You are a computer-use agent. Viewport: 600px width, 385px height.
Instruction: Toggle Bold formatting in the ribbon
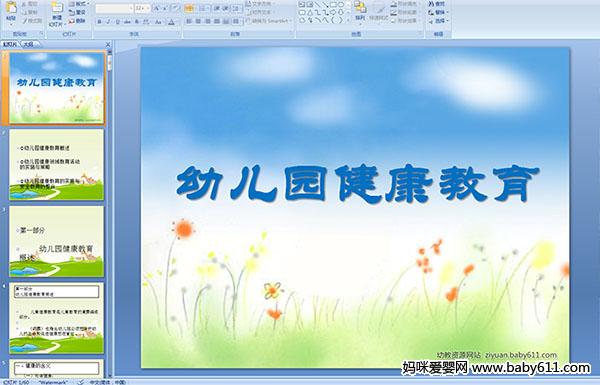pyautogui.click(x=99, y=22)
